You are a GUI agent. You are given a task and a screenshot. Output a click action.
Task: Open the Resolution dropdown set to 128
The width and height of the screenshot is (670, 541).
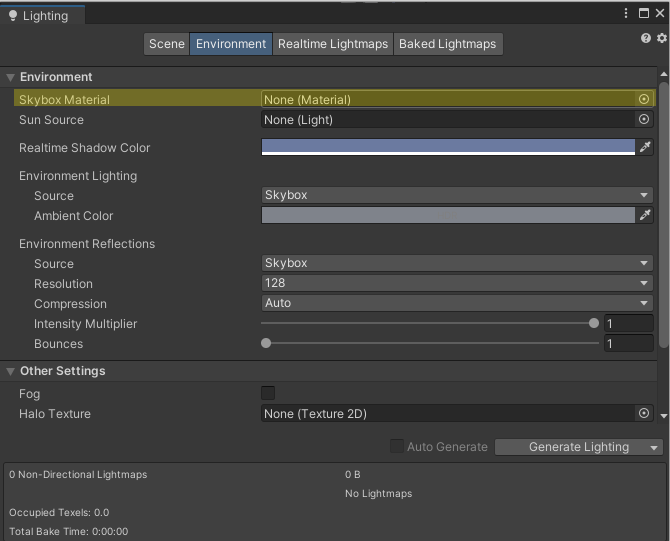tap(457, 283)
